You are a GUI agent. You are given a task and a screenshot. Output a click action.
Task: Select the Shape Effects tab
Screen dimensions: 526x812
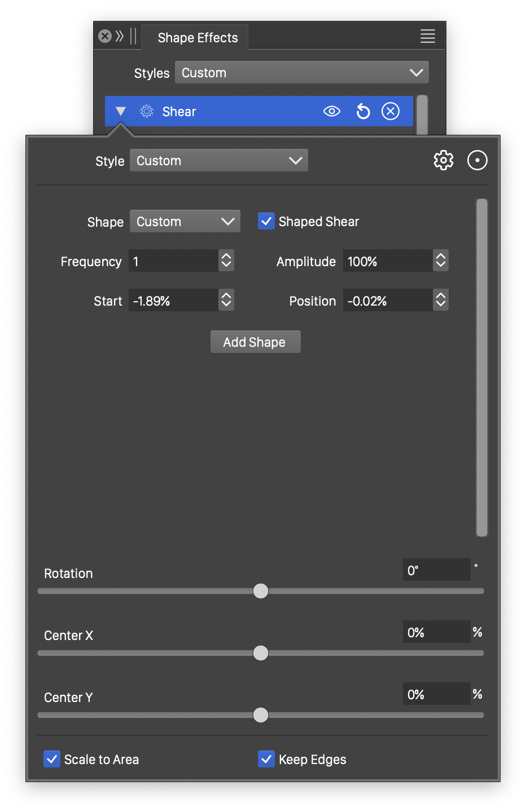(198, 38)
